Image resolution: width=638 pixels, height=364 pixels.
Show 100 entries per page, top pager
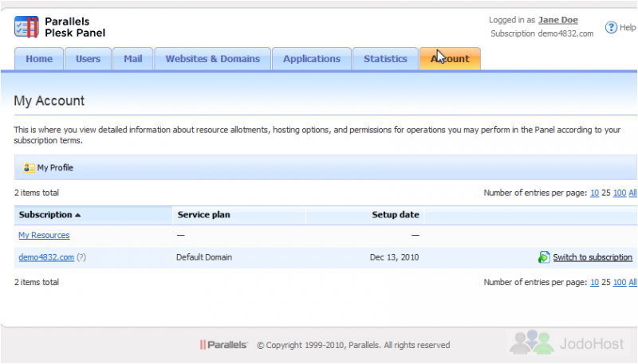point(620,193)
